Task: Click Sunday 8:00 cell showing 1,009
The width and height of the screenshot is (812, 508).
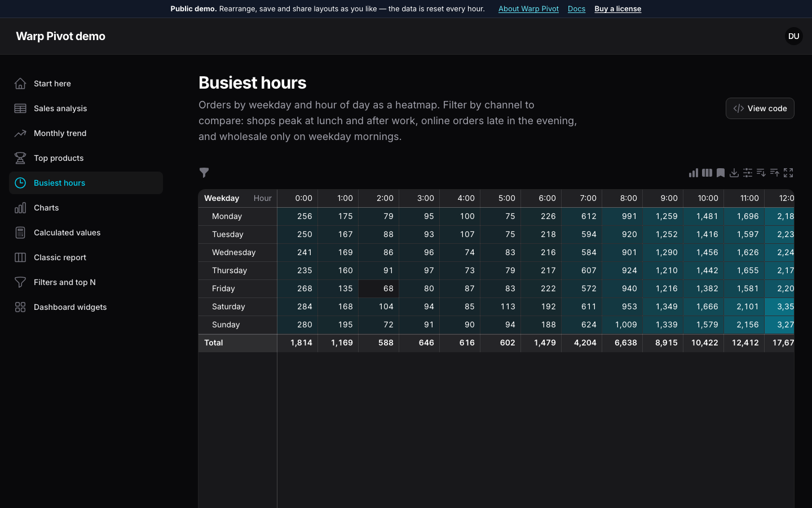Action: click(623, 325)
